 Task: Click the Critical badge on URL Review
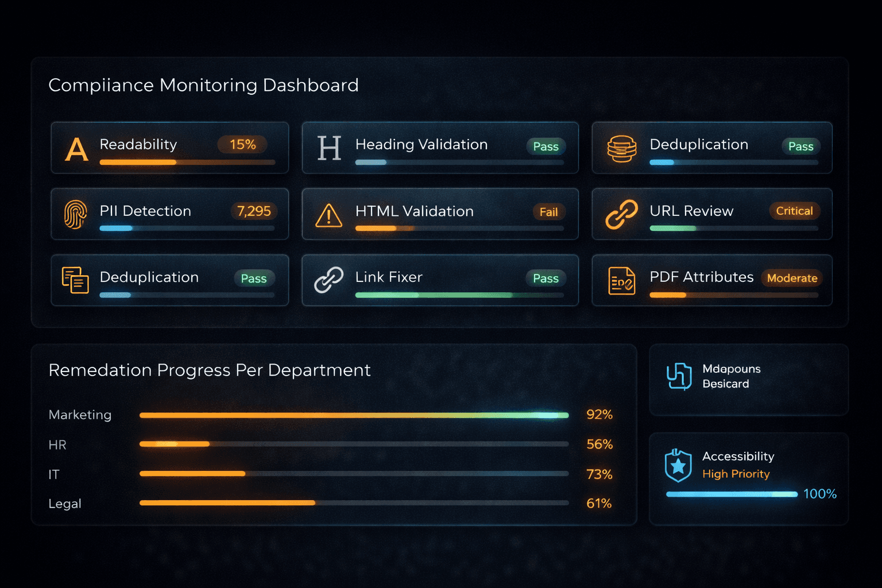(794, 211)
